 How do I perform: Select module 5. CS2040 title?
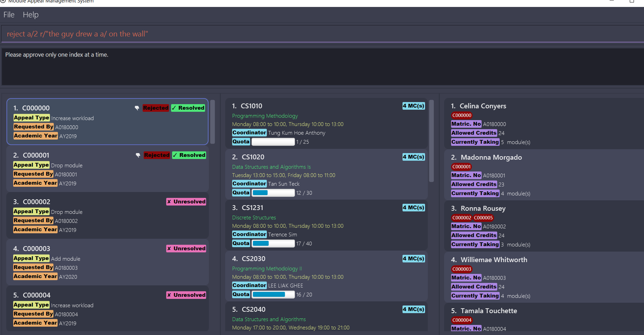[x=249, y=310]
